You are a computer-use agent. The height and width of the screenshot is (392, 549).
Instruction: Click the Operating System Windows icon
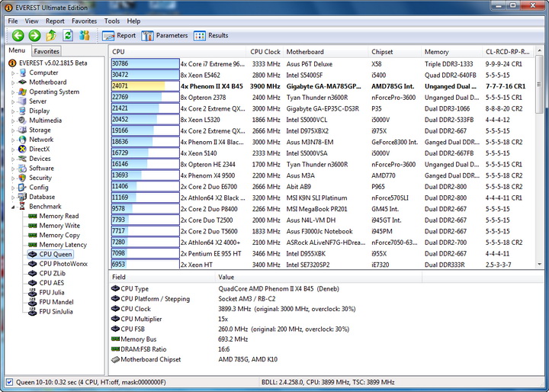pos(22,92)
